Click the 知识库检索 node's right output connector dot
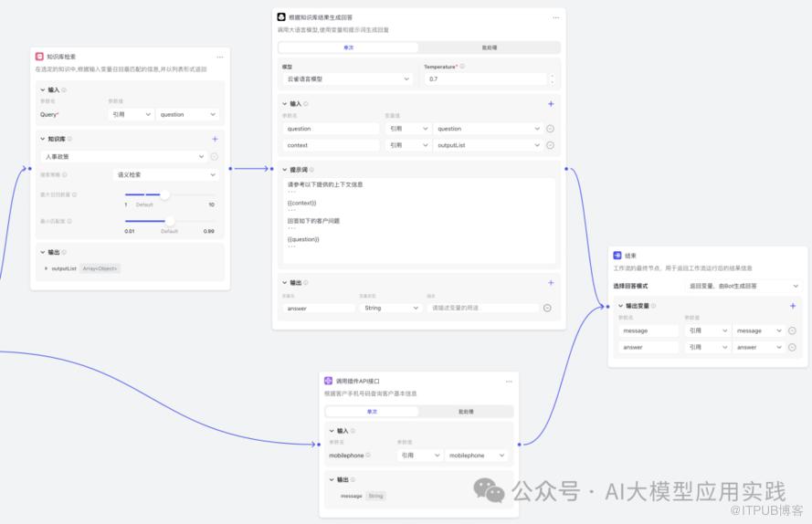This screenshot has width=812, height=524. [230, 168]
